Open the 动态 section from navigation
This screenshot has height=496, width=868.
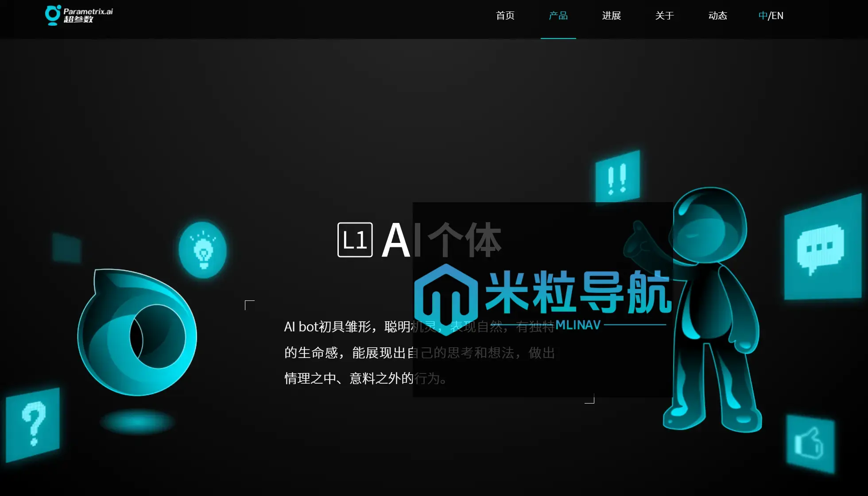pyautogui.click(x=717, y=15)
